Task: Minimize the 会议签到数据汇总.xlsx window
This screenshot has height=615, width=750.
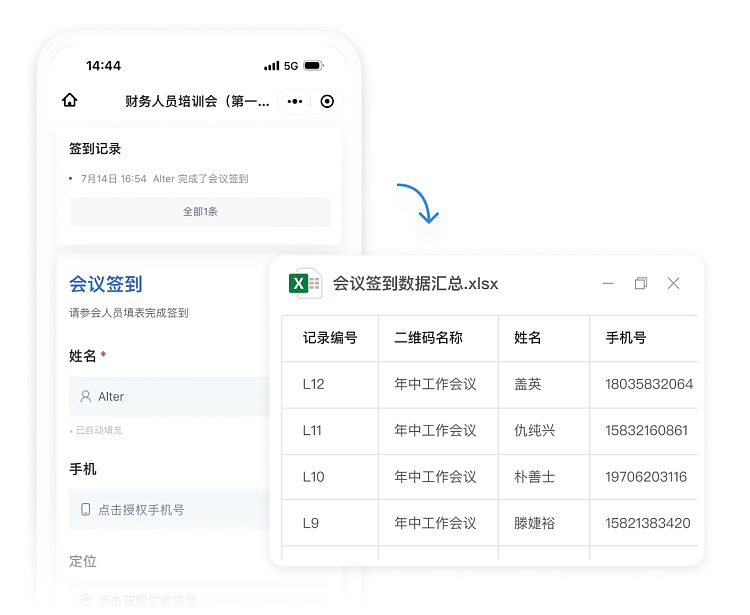Action: click(608, 284)
